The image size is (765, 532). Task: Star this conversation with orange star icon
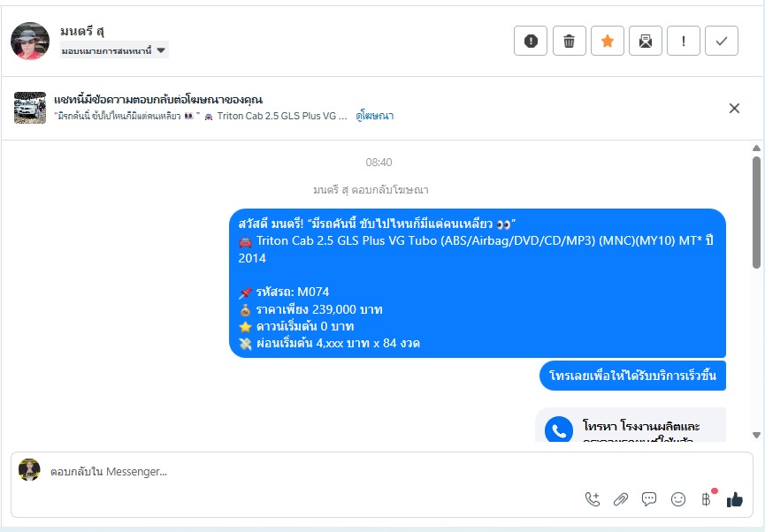coord(607,41)
